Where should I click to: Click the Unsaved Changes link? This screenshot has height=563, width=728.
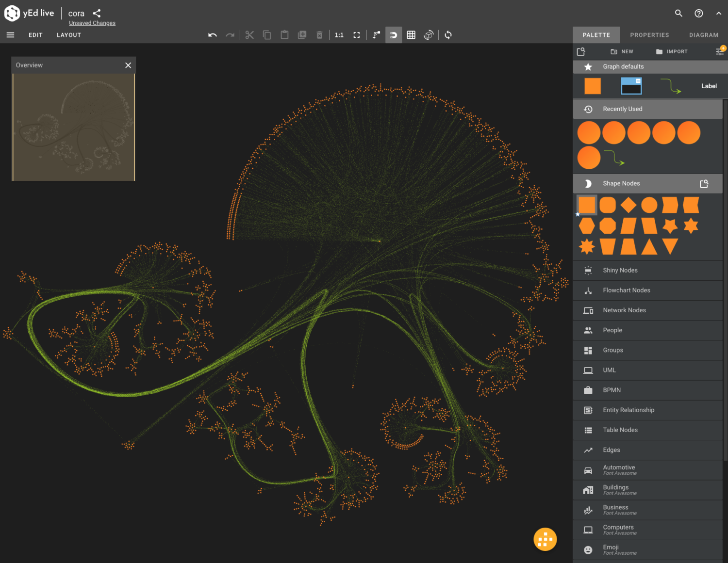92,23
